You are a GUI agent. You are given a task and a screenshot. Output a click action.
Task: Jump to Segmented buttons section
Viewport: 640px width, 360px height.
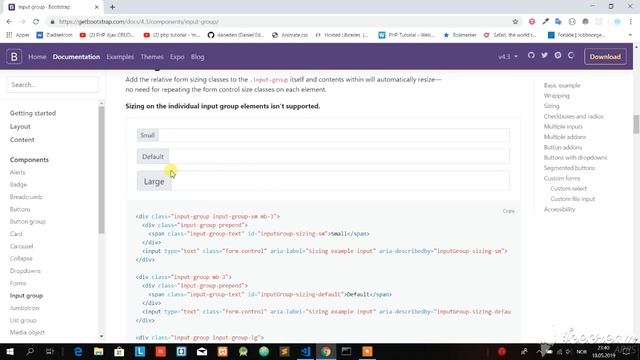point(569,168)
